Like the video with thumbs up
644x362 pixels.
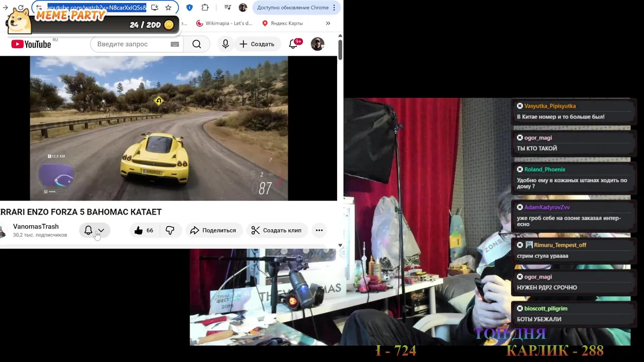138,230
